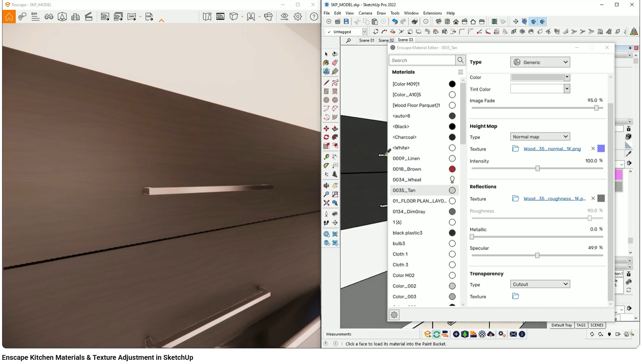Toggle the Untagged checkbox
This screenshot has height=364, width=641.
point(329,32)
